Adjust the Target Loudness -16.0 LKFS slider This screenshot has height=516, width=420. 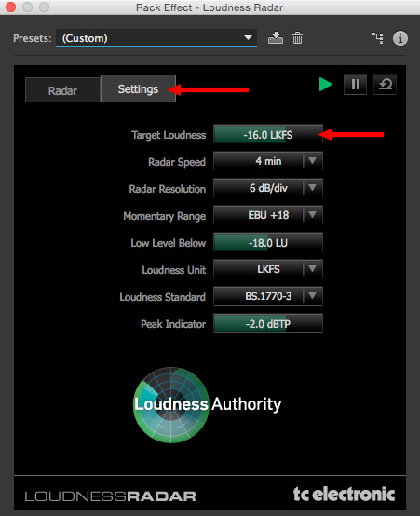(268, 135)
